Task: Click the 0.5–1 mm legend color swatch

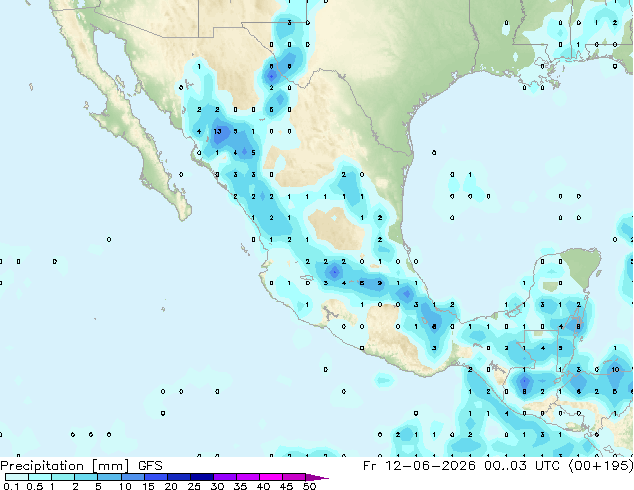Action: 40,477
